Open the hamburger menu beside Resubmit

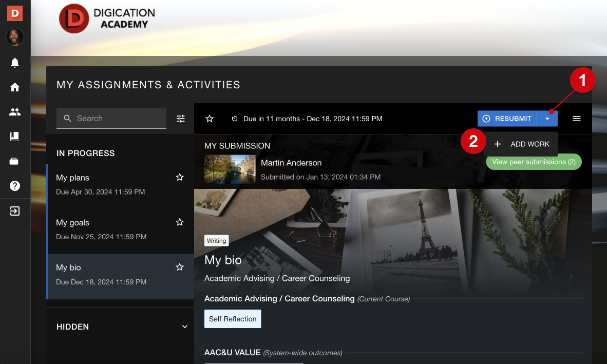tap(577, 119)
